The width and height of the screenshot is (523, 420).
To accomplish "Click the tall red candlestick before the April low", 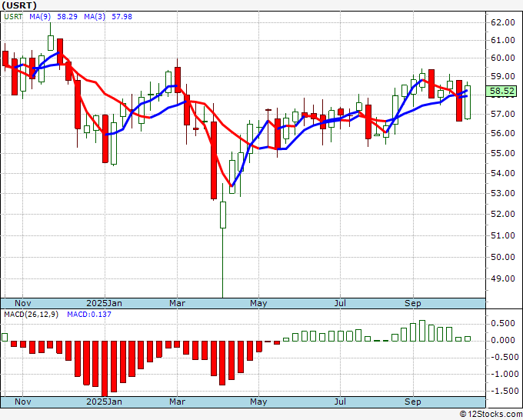I will coord(214,161).
